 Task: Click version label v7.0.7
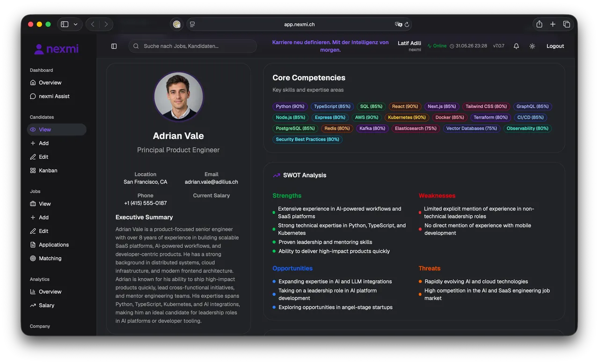(498, 46)
